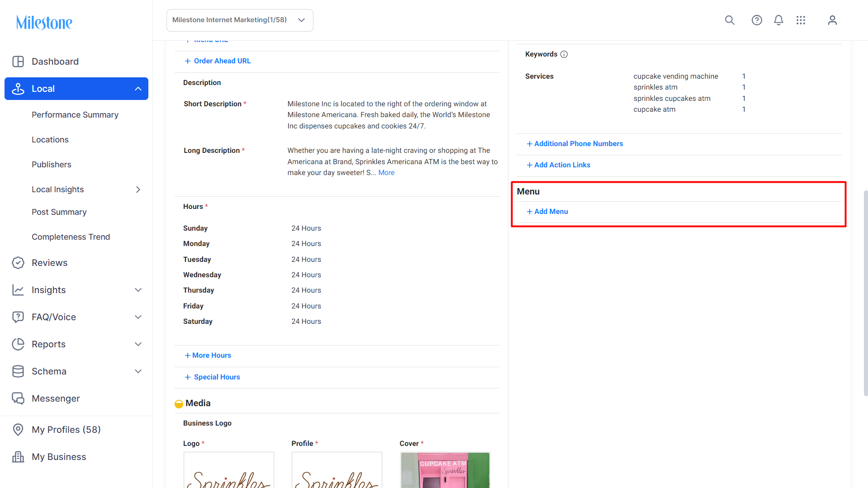Open the Milestone Internet Marketing profile dropdown

click(240, 20)
